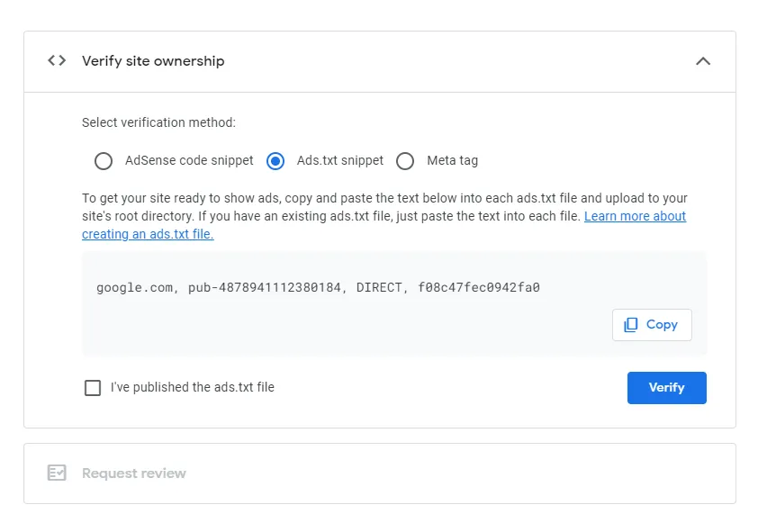The width and height of the screenshot is (758, 532).
Task: Click the Request review label text
Action: [134, 473]
